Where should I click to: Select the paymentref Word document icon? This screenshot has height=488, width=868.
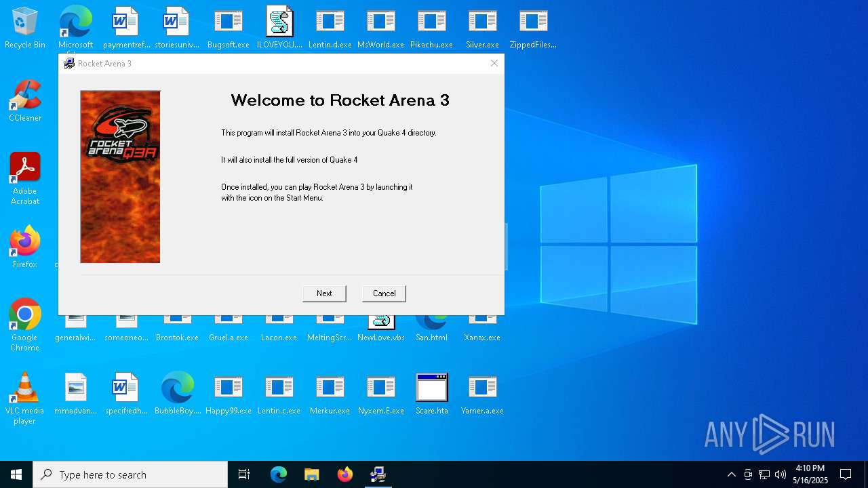126,28
